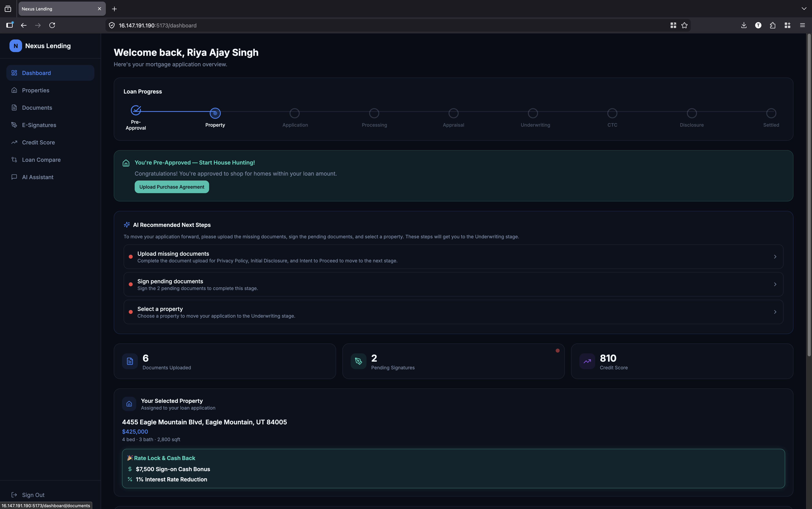Reload the page with the refresh icon

[x=52, y=25]
